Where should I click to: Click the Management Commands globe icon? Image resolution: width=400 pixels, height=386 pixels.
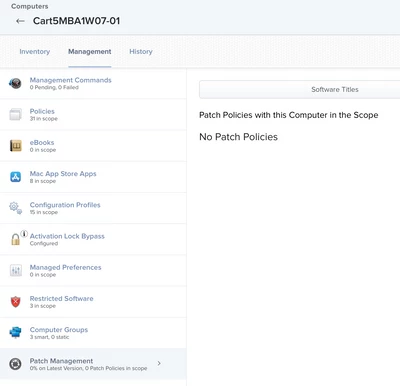coord(15,83)
